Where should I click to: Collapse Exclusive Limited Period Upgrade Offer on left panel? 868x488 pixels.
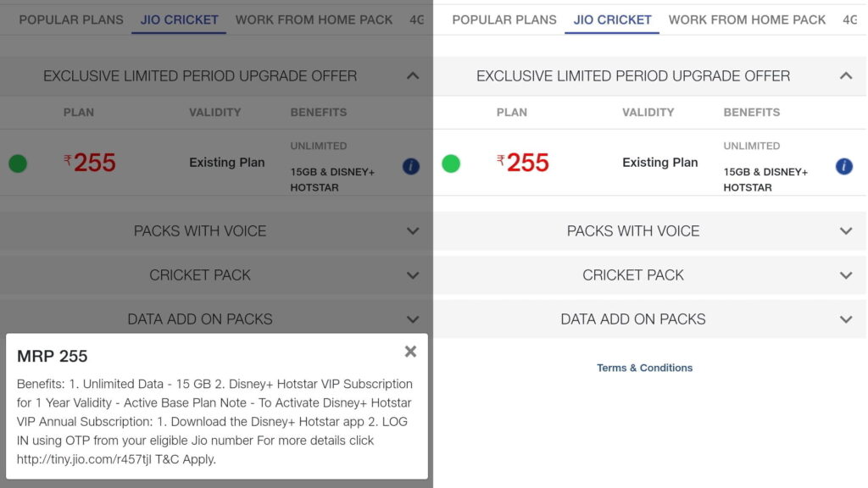413,75
